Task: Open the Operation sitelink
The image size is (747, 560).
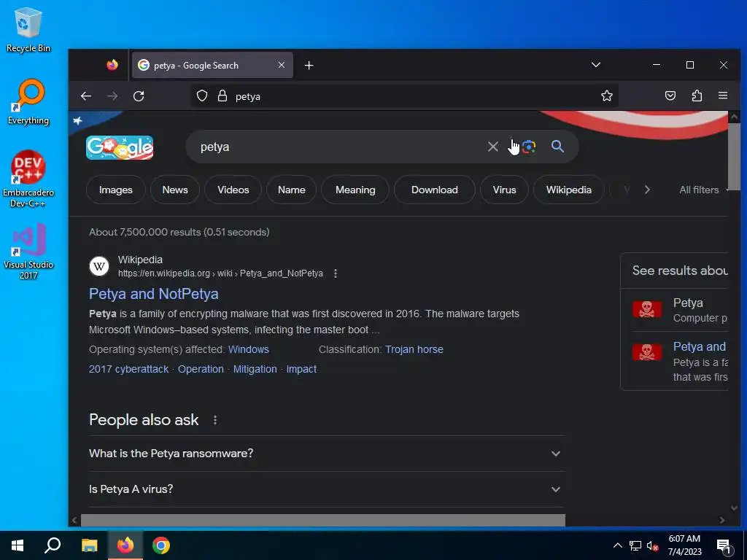Action: pyautogui.click(x=201, y=369)
